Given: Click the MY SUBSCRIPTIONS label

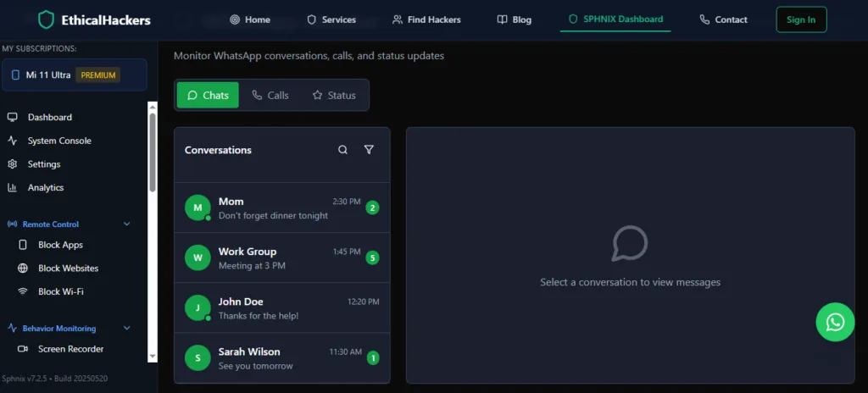Looking at the screenshot, I should [x=39, y=49].
